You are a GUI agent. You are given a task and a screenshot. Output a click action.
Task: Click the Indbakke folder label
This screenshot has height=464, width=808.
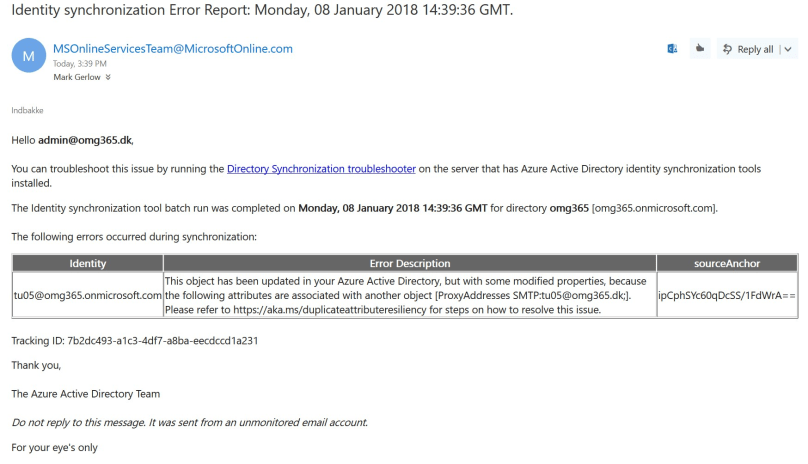[x=28, y=110]
